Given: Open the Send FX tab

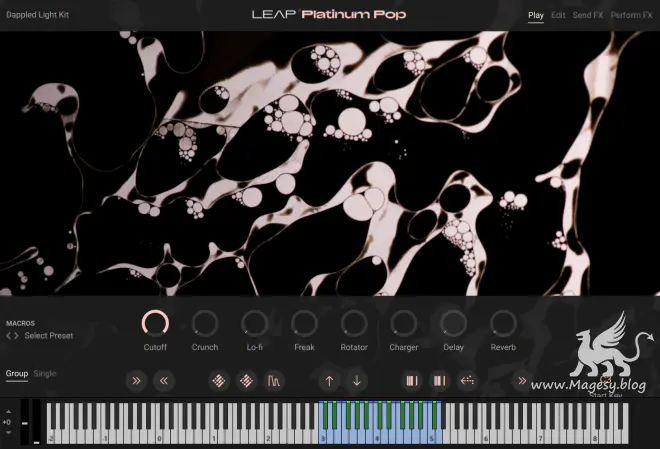Looking at the screenshot, I should 588,15.
